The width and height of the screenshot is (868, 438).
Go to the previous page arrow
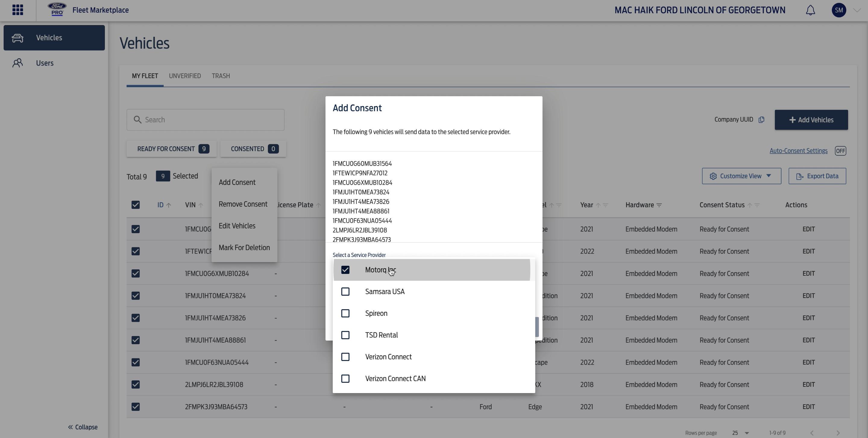click(x=812, y=433)
